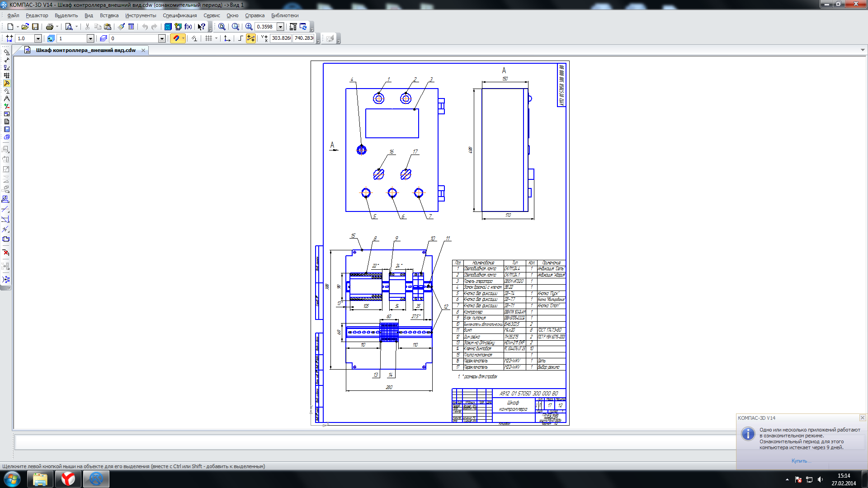This screenshot has height=488, width=868.
Task: Open the Windows Start button
Action: point(12,479)
